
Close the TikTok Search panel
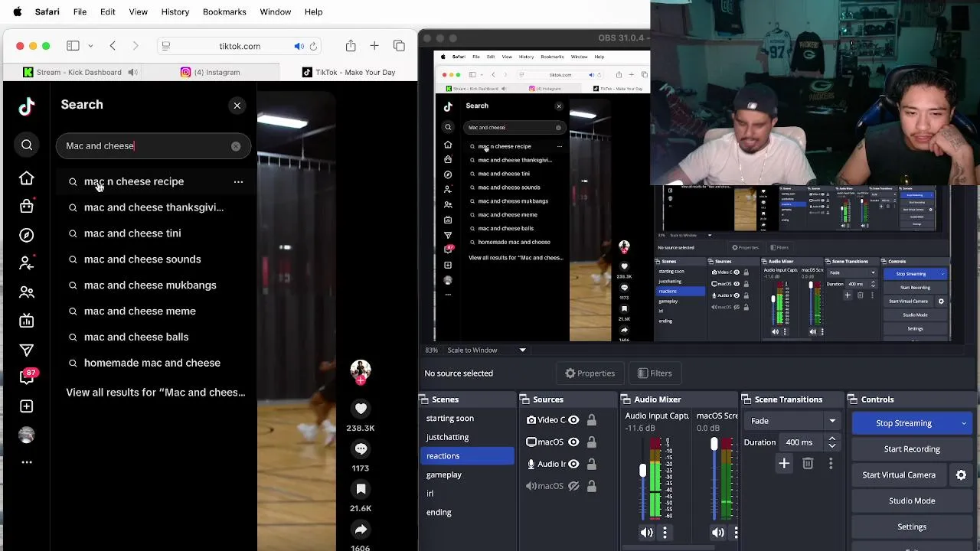237,106
